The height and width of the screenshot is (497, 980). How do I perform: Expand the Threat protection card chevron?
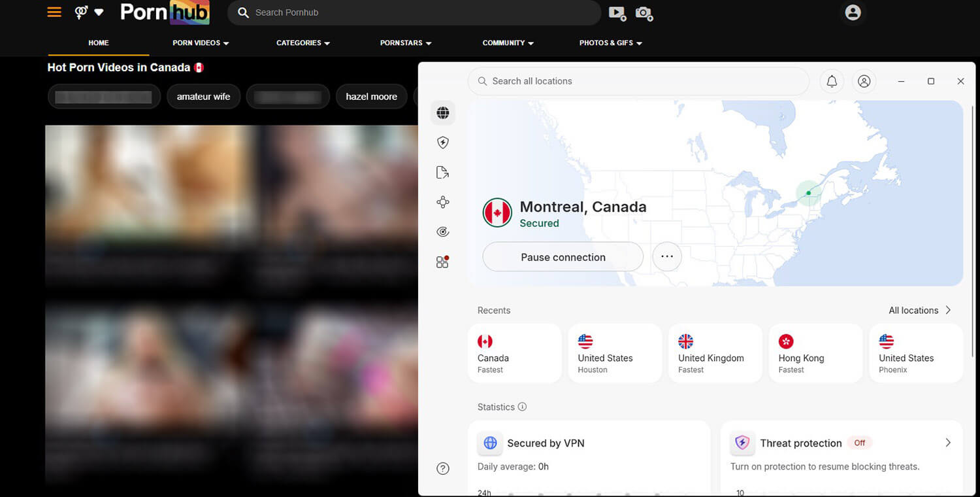948,443
